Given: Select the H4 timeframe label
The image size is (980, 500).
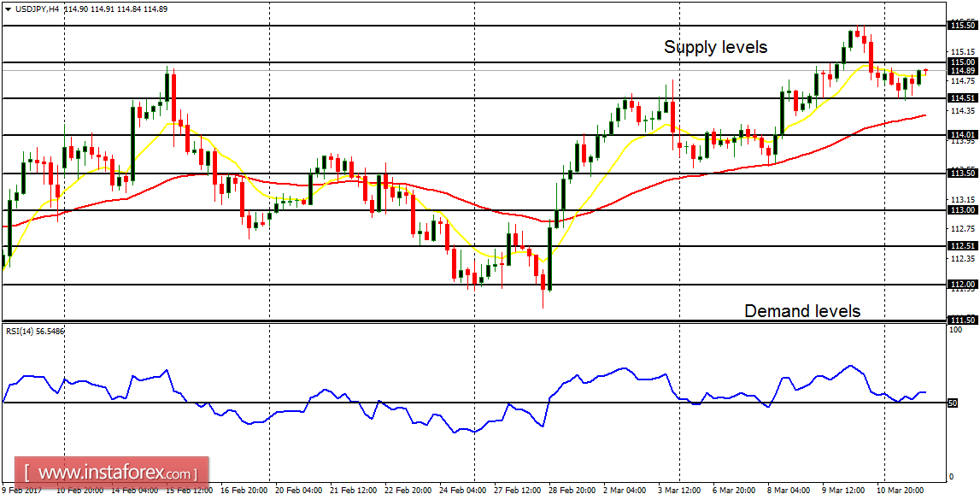Looking at the screenshot, I should coord(56,7).
